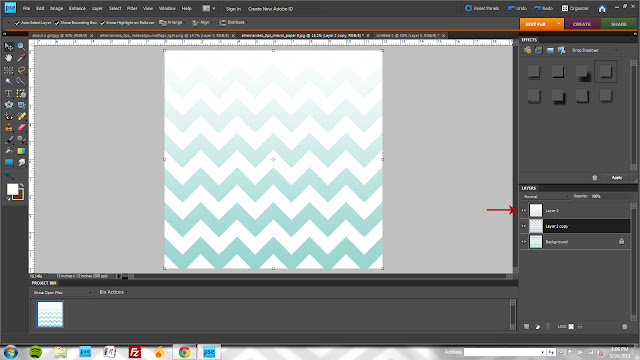Hide the Background layer eye icon

[524, 242]
